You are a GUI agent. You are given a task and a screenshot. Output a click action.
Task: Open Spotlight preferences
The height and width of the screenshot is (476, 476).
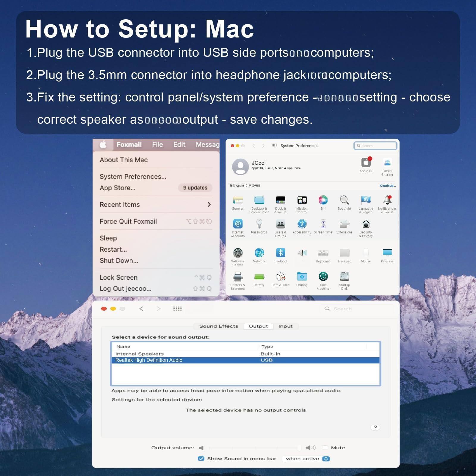click(344, 200)
